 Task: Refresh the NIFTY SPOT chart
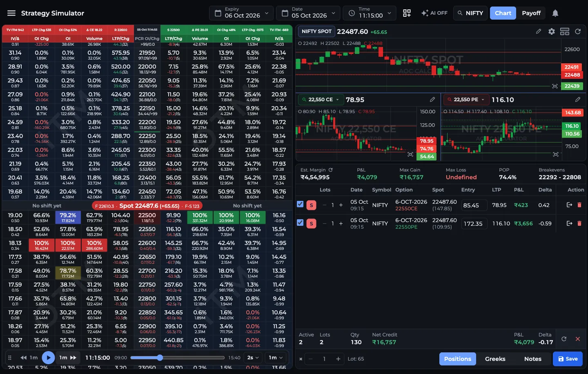(x=578, y=31)
